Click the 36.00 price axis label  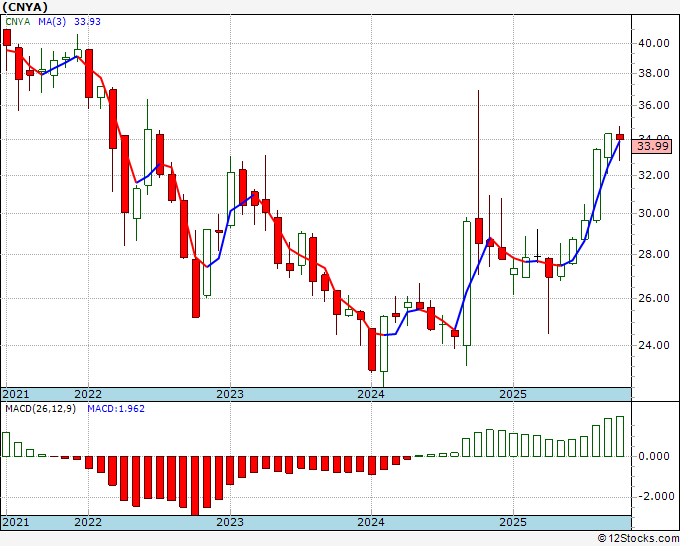pos(653,105)
